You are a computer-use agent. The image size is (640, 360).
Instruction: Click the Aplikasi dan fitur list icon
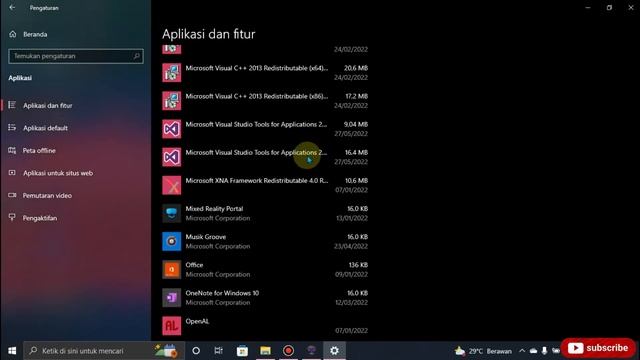12,105
